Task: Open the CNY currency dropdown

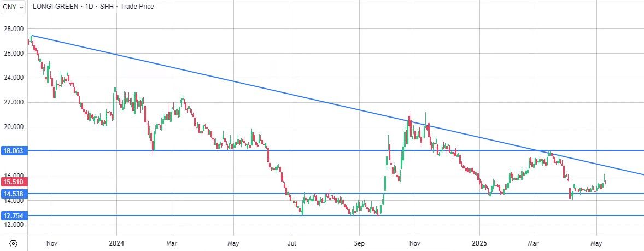Action: click(13, 7)
